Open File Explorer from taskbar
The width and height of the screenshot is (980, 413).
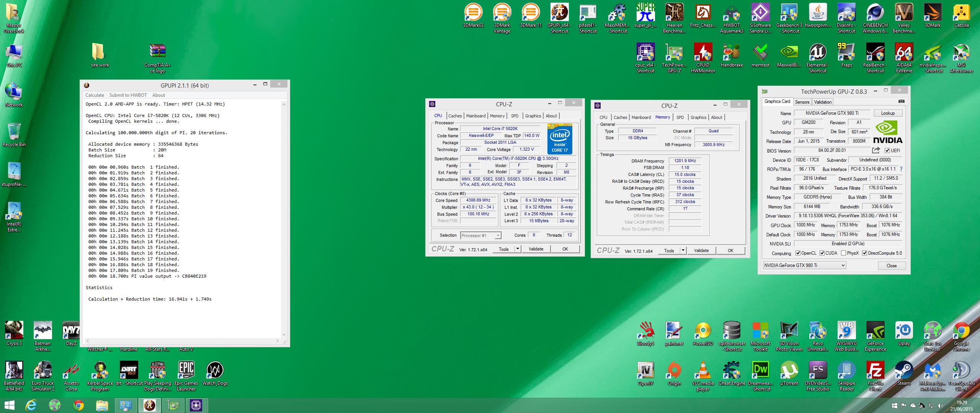102,405
